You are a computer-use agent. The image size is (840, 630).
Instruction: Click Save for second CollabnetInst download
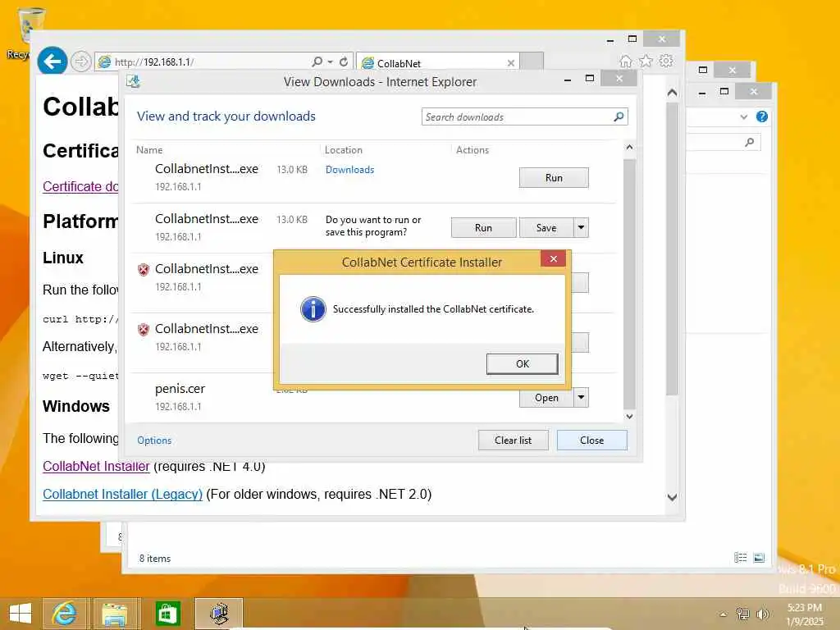tap(546, 228)
